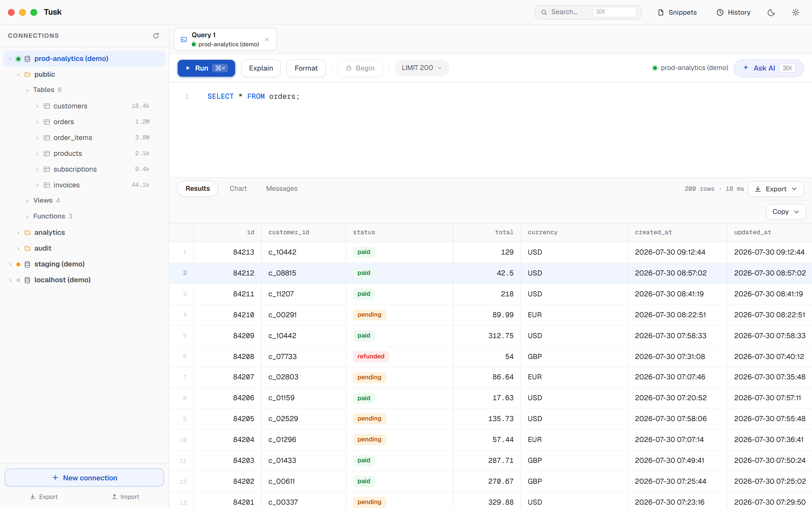This screenshot has height=508, width=812.
Task: Sort by created_at column header
Action: 678,232
